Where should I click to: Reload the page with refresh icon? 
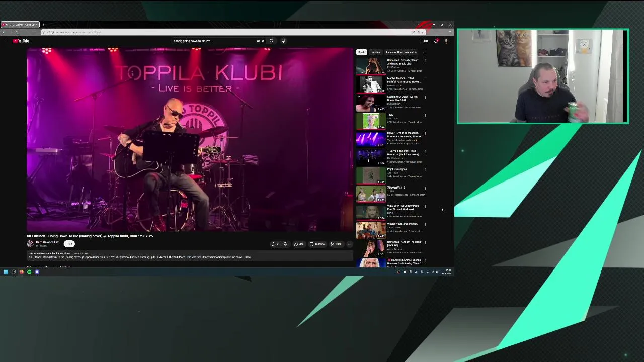(17, 32)
